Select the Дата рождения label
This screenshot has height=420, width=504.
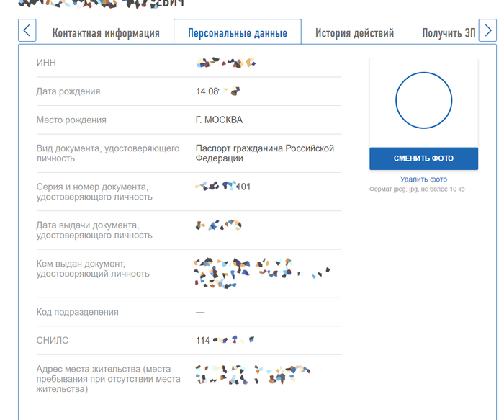68,91
